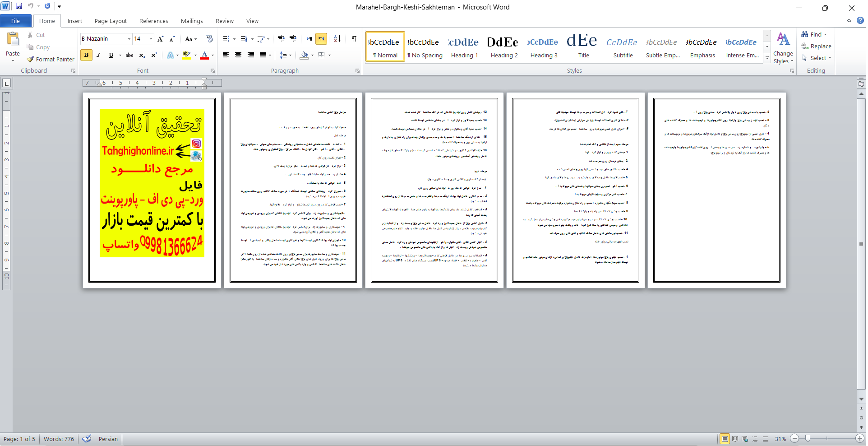Viewport: 868px width, 446px height.
Task: Click the Cut scissors command
Action: point(36,35)
